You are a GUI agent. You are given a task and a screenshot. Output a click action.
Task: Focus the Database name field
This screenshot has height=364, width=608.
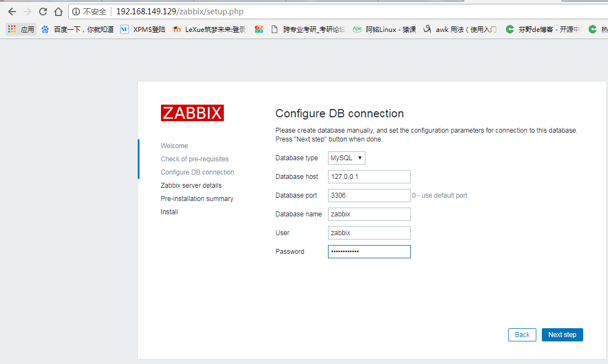[369, 214]
